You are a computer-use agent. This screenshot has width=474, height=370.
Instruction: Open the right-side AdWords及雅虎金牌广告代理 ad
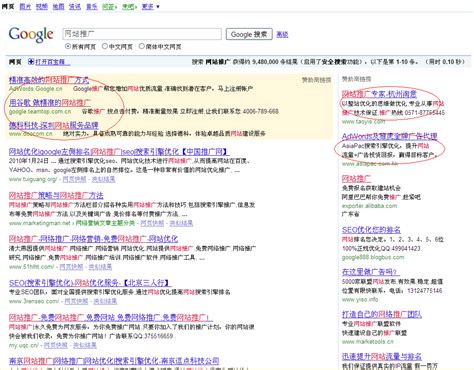[x=390, y=136]
